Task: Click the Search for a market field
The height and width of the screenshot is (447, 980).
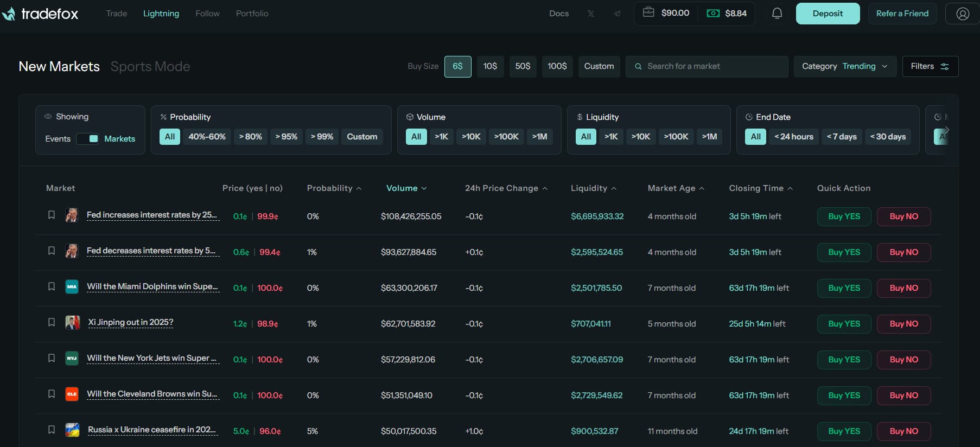Action: 707,66
